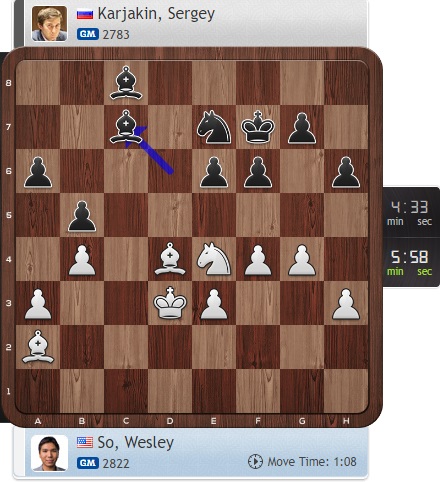The height and width of the screenshot is (482, 440).
Task: Click the white king on d3
Action: click(x=170, y=303)
